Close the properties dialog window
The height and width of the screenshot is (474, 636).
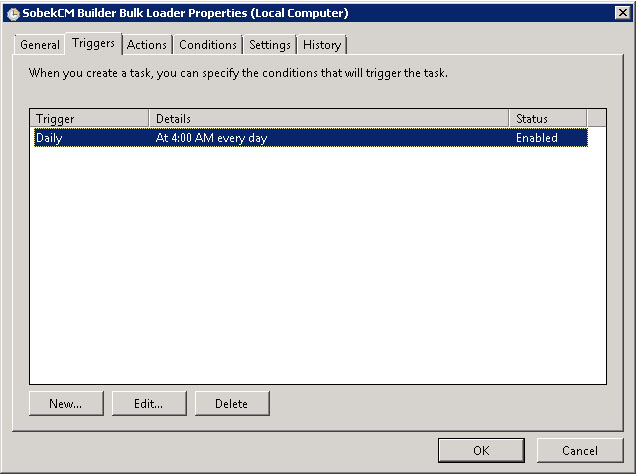click(x=623, y=13)
